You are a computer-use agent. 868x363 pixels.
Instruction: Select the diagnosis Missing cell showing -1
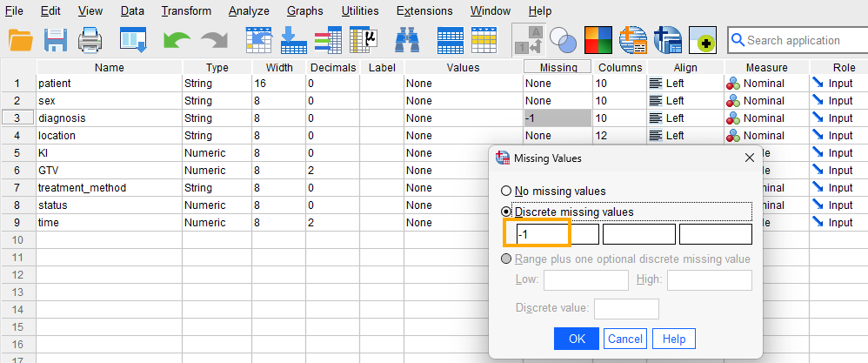coord(558,118)
